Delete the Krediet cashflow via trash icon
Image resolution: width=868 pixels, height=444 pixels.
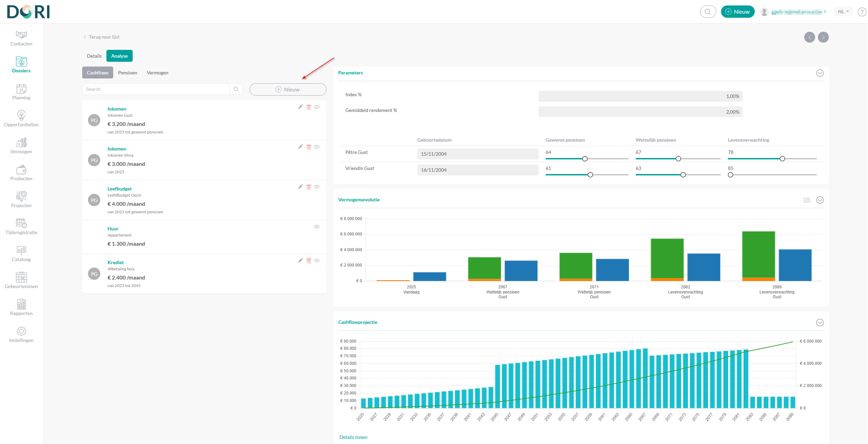pos(309,260)
